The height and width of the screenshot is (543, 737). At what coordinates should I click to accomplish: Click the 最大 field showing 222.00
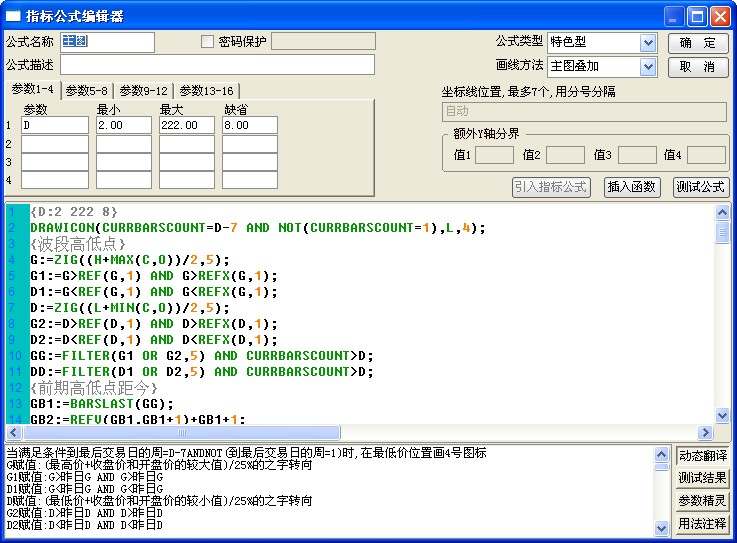(x=187, y=126)
